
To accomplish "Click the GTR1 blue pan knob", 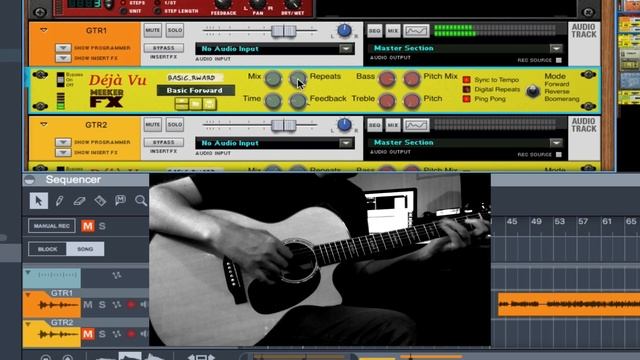I will tap(344, 31).
